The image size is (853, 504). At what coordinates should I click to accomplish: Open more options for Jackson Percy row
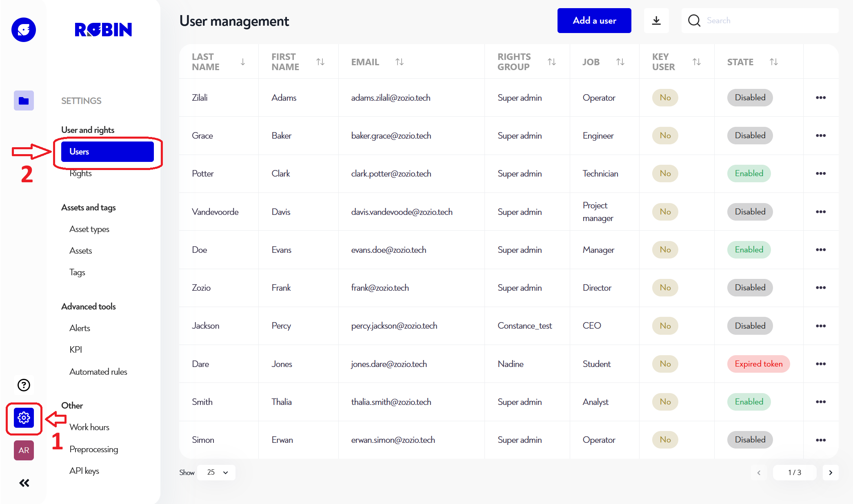pos(821,326)
